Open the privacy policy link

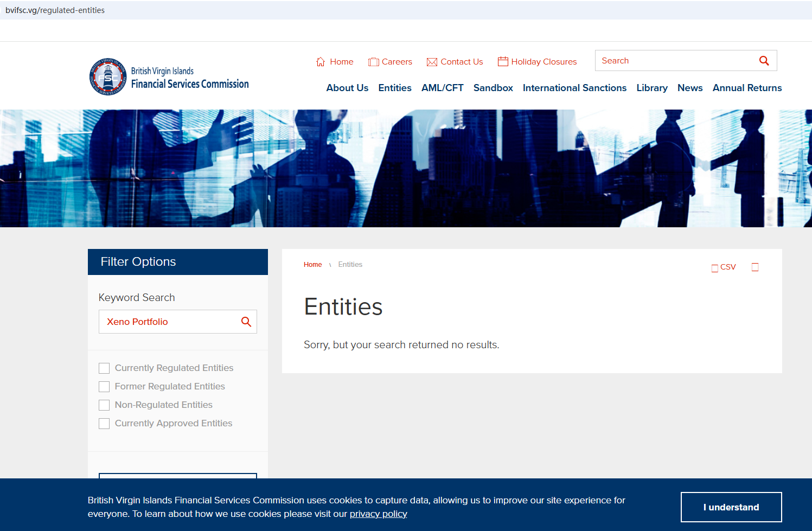[x=378, y=514]
